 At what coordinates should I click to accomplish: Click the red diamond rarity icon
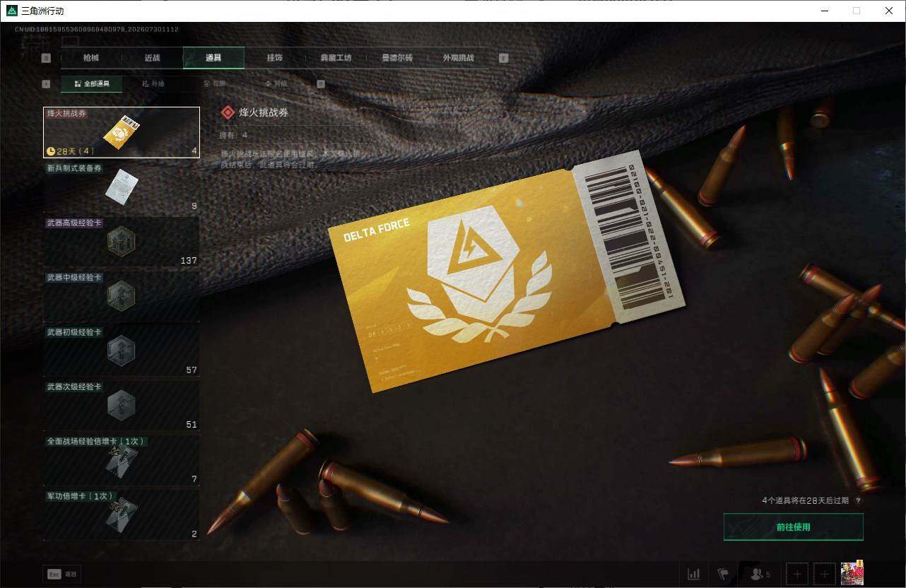tap(228, 112)
